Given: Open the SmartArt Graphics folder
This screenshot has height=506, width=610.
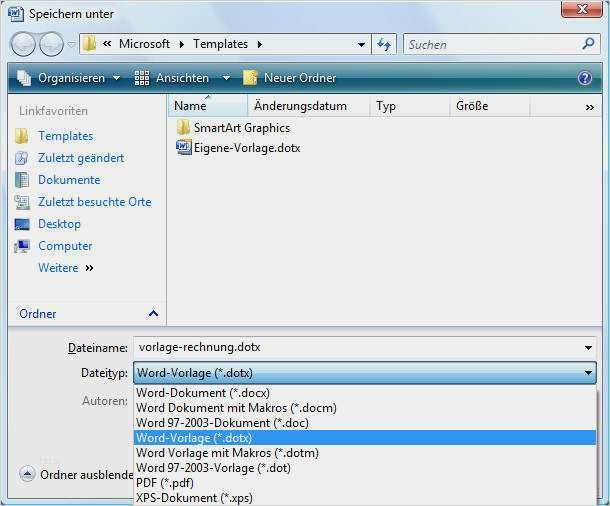Looking at the screenshot, I should tap(241, 128).
